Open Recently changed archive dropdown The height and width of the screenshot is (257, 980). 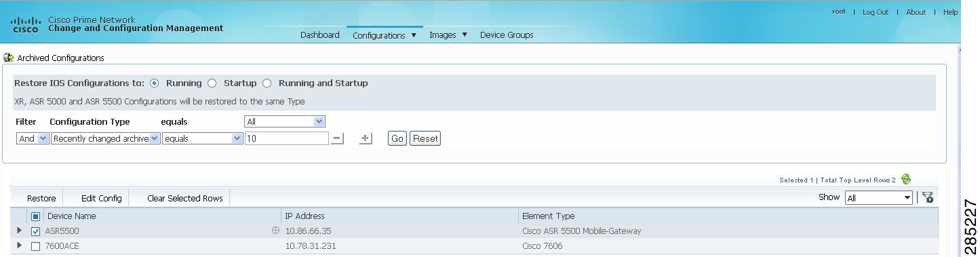click(106, 138)
